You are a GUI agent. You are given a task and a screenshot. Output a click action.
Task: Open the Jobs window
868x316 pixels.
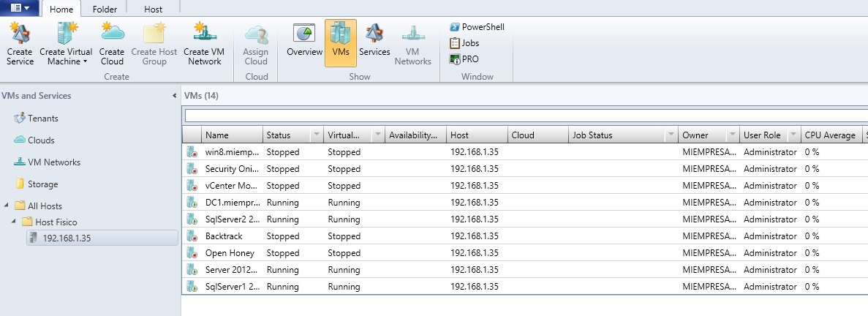point(464,43)
